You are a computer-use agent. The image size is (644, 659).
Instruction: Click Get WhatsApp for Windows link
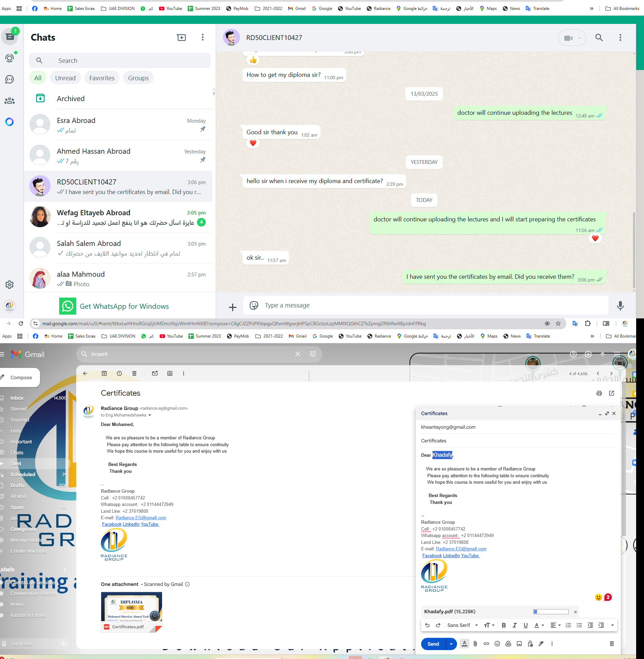click(x=124, y=306)
